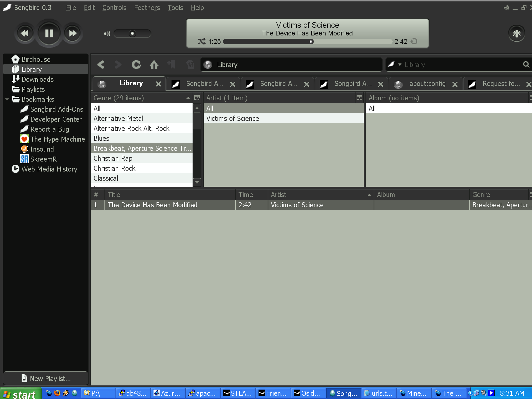532x399 pixels.
Task: Open the Controls menu
Action: coord(114,8)
